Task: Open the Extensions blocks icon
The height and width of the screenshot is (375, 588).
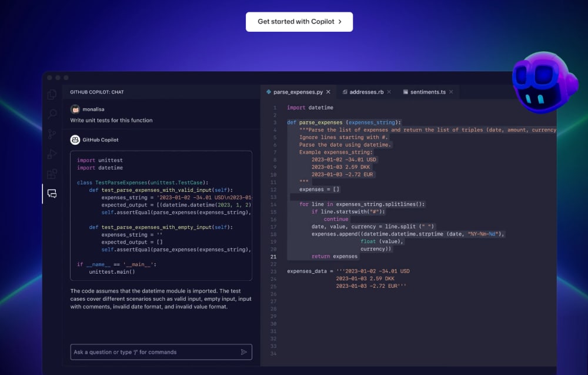Action: (x=52, y=174)
